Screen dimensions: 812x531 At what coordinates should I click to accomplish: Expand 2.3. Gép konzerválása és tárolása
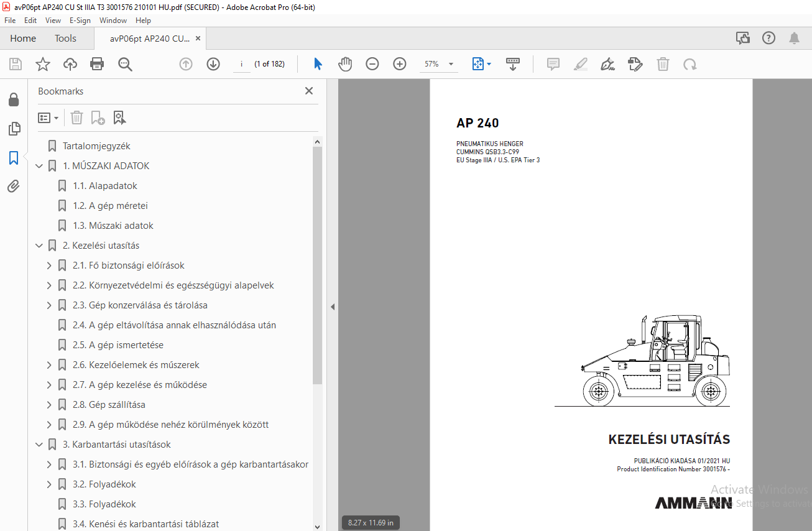pos(49,305)
